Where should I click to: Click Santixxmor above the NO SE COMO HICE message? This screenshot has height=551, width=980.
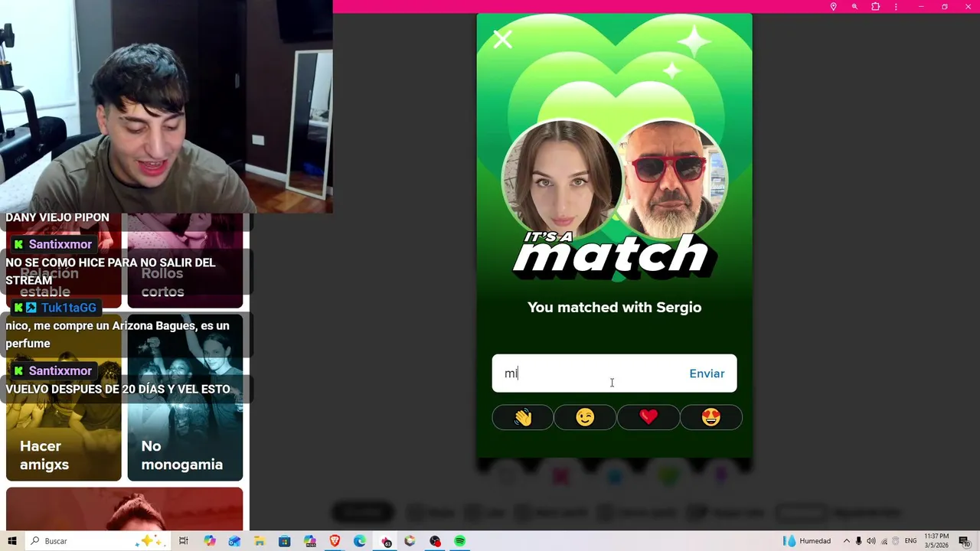coord(60,244)
